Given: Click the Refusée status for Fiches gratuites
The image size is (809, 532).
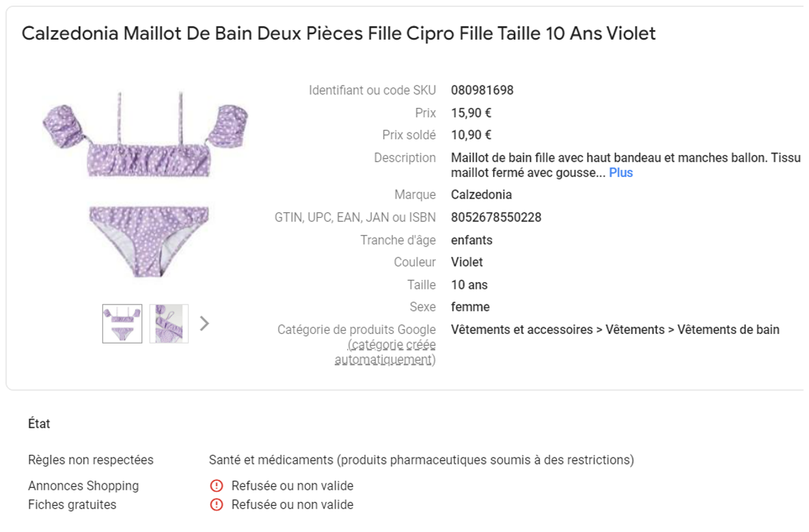Looking at the screenshot, I should 292,505.
